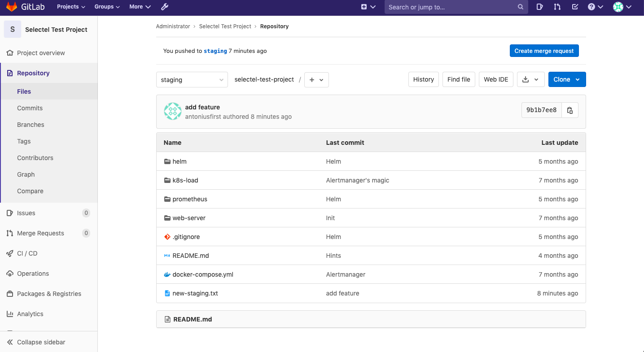
Task: Open the staging branch selector
Action: point(192,80)
